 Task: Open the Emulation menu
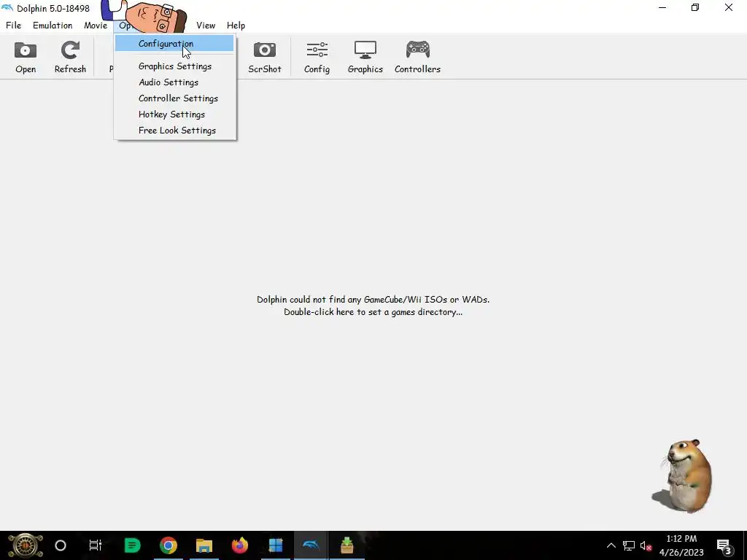53,26
